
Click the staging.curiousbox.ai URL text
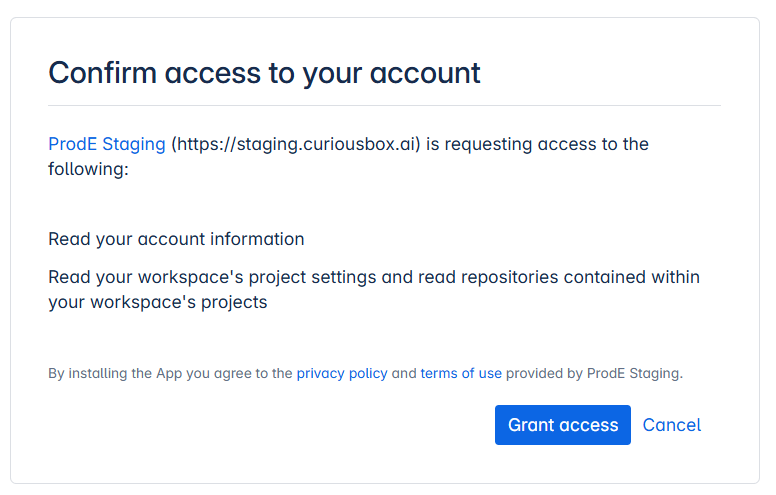coord(296,144)
